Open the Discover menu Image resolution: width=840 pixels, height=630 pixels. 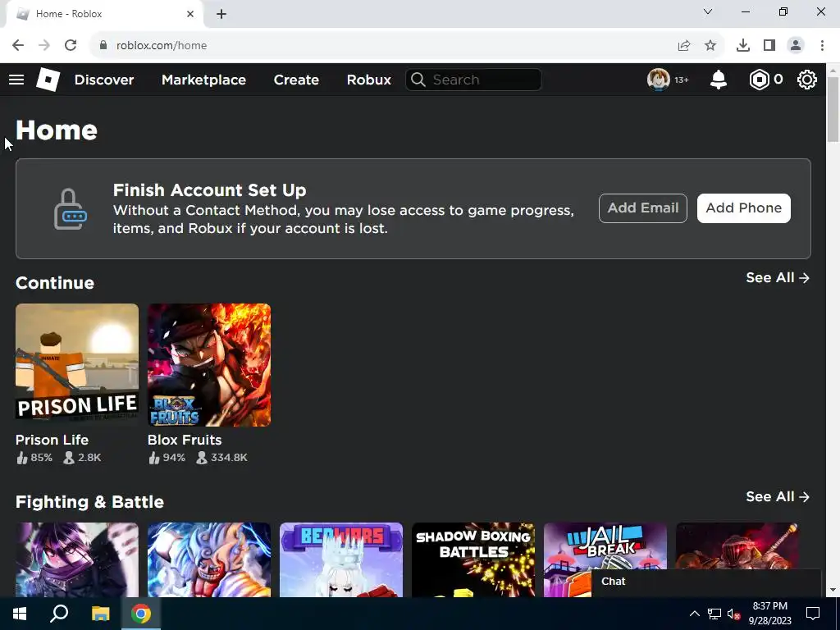[x=104, y=80]
